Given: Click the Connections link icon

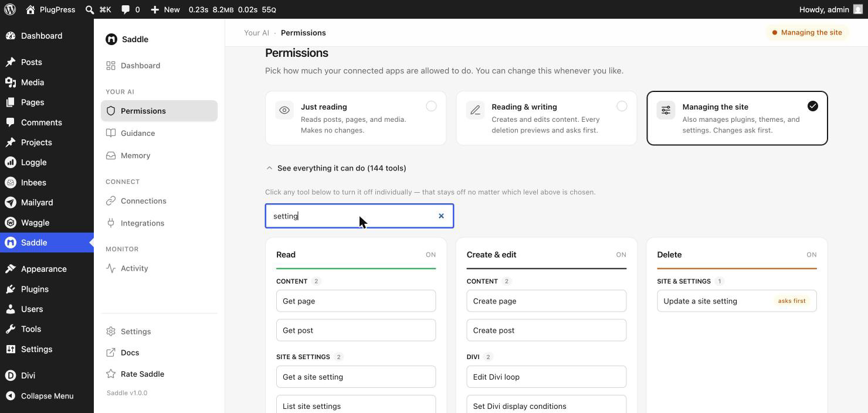Looking at the screenshot, I should (x=111, y=201).
